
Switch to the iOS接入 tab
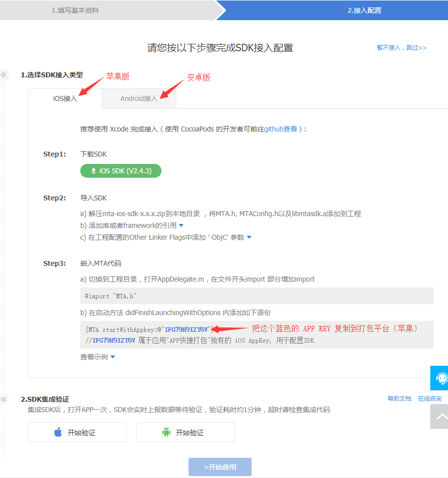[65, 98]
